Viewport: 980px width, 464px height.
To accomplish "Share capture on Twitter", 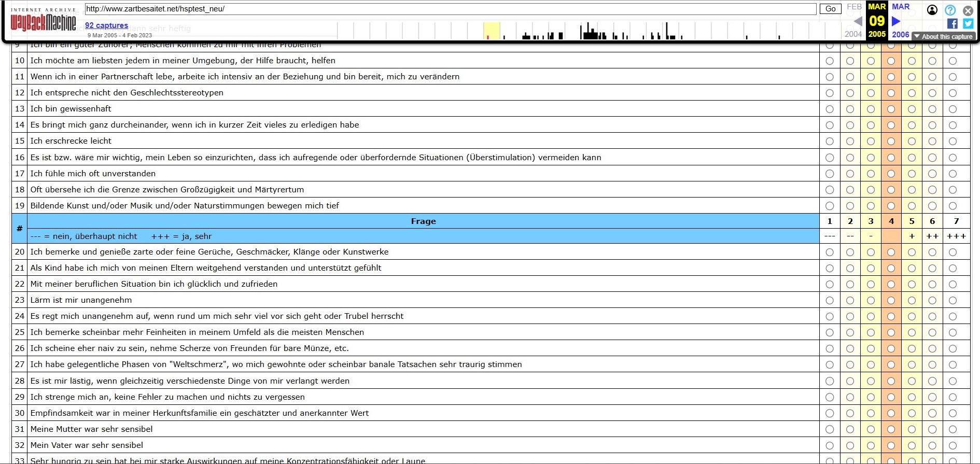I will click(968, 24).
